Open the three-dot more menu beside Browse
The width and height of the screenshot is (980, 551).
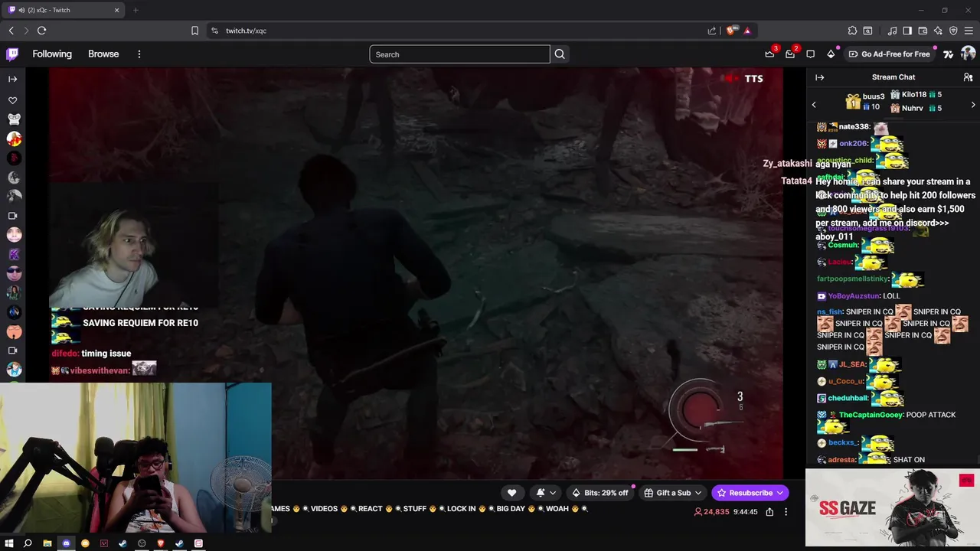(139, 54)
